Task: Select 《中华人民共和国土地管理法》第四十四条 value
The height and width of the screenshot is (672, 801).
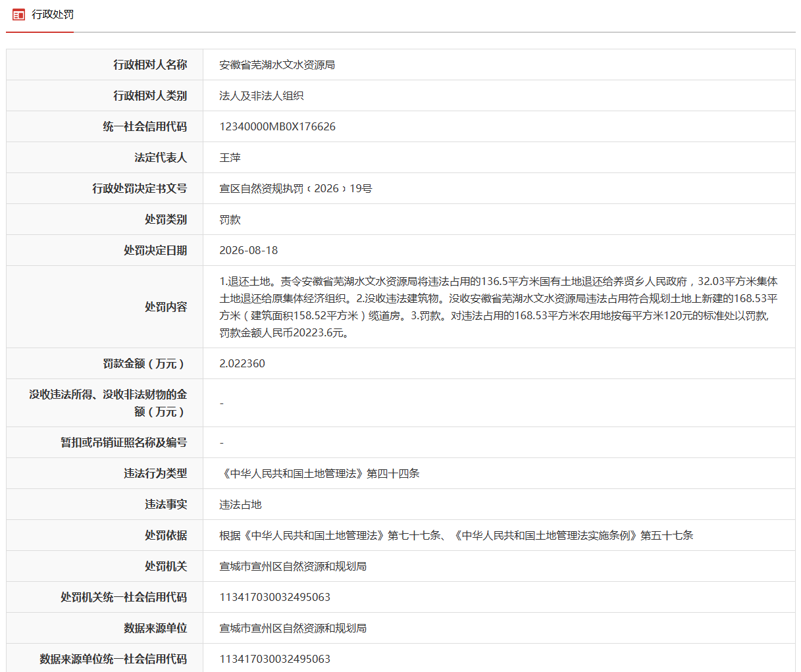Action: point(319,473)
